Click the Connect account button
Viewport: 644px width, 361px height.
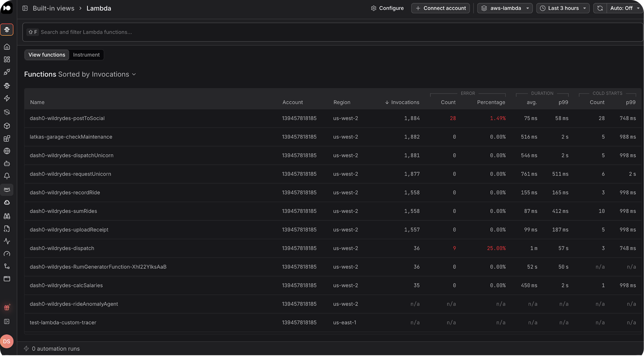[440, 8]
